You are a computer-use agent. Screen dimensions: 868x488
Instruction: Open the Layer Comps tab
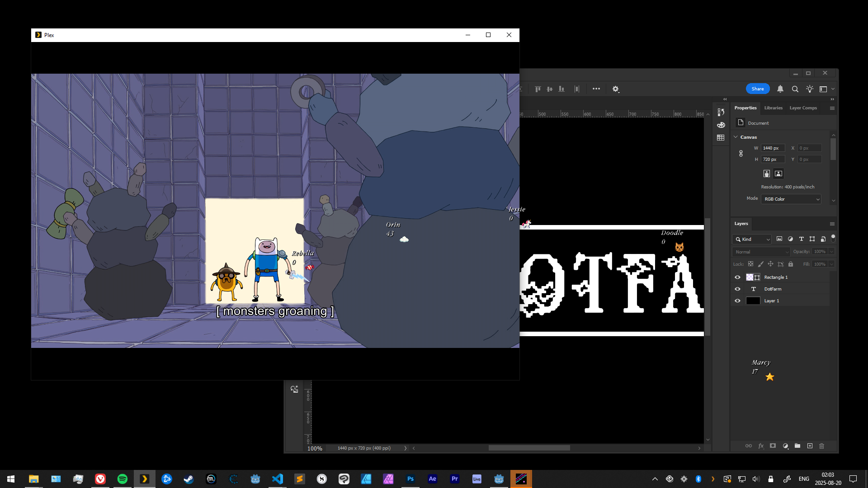coord(803,108)
